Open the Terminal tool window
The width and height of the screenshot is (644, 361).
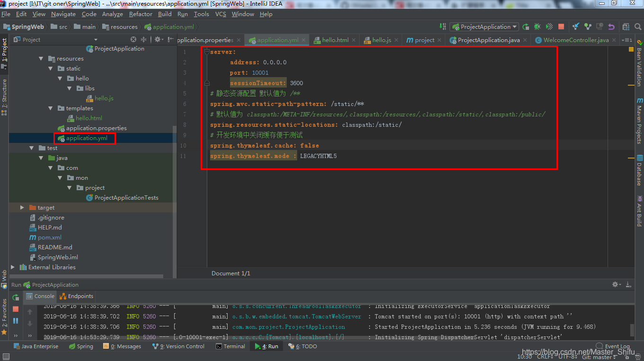coord(230,346)
